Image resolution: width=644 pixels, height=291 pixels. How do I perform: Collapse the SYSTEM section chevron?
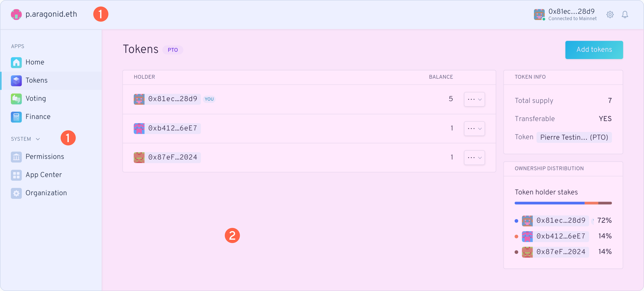click(x=38, y=139)
